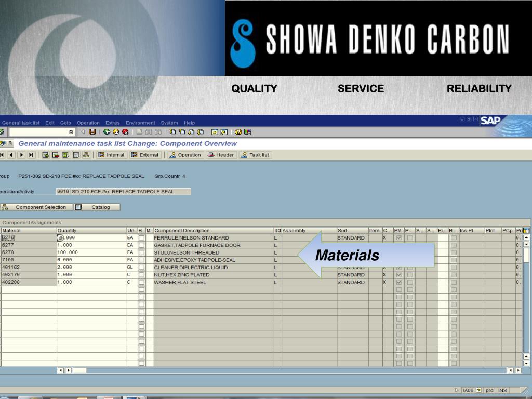
Task: Open the Extras menu
Action: point(112,123)
